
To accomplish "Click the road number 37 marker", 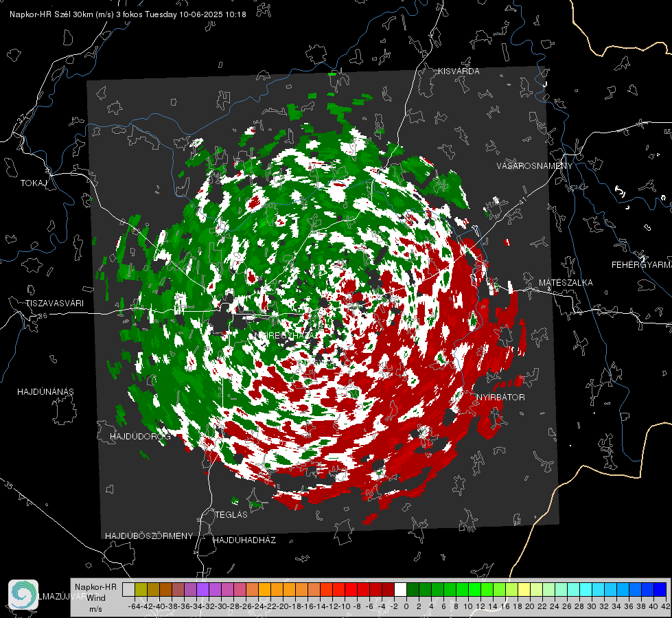I will coord(22,117).
